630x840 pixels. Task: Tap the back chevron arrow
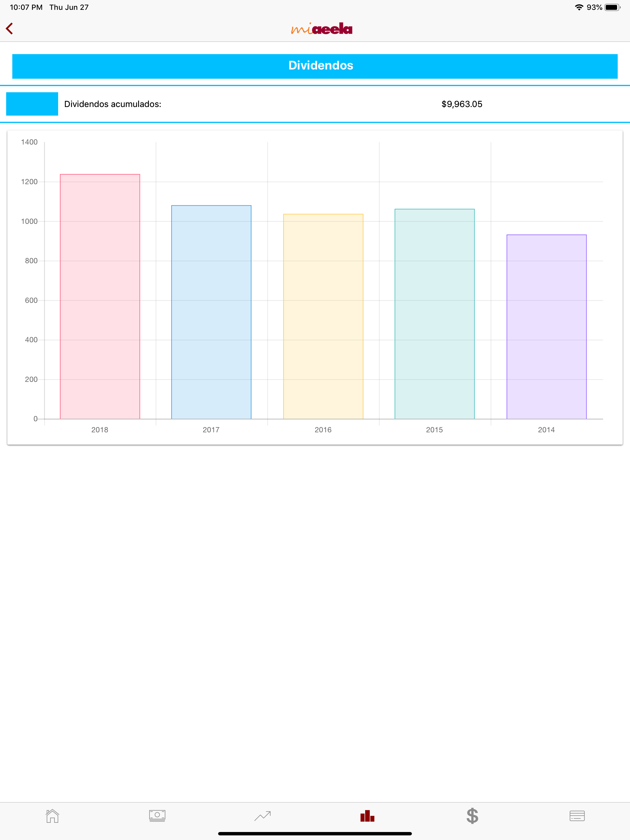[10, 29]
